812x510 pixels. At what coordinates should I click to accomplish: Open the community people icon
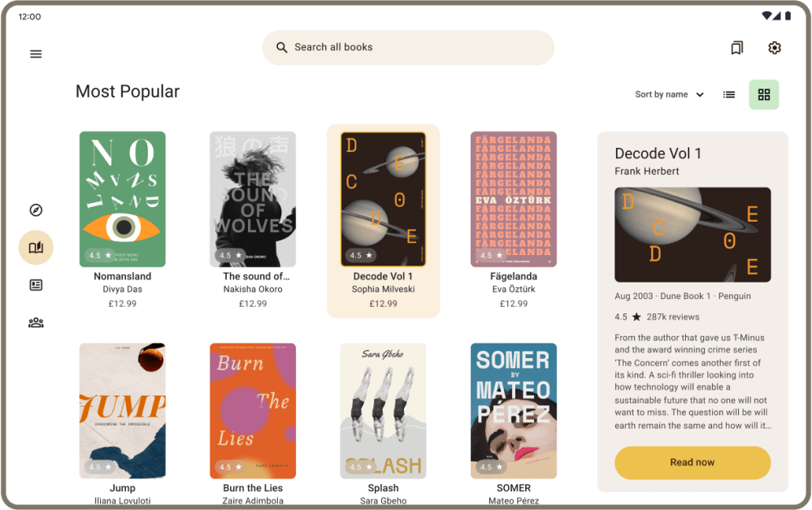click(x=36, y=322)
